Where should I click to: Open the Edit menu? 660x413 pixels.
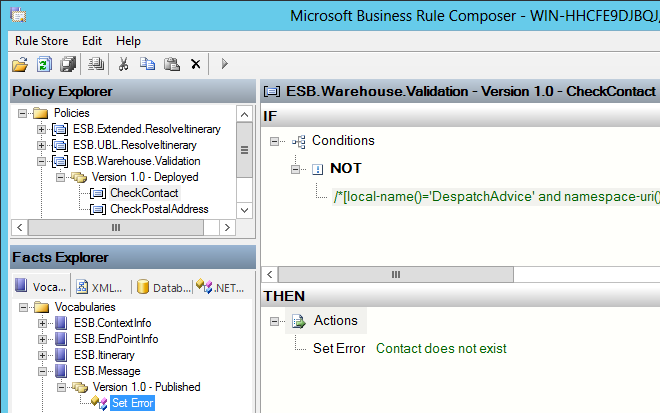click(x=92, y=41)
